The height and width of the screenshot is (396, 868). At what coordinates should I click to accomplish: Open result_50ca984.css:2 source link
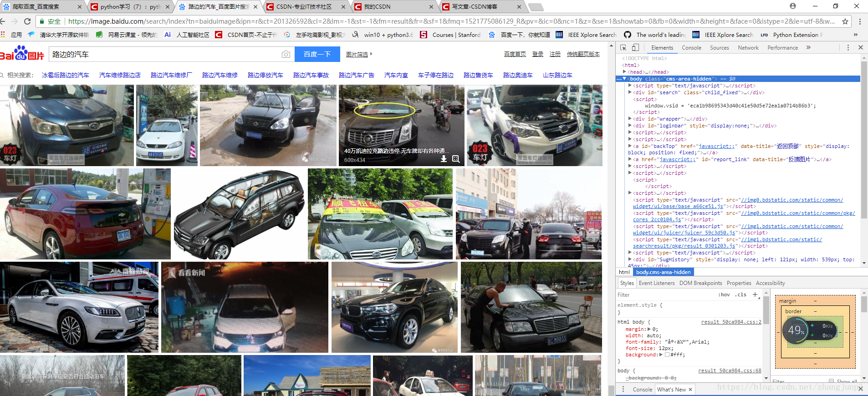tap(731, 322)
